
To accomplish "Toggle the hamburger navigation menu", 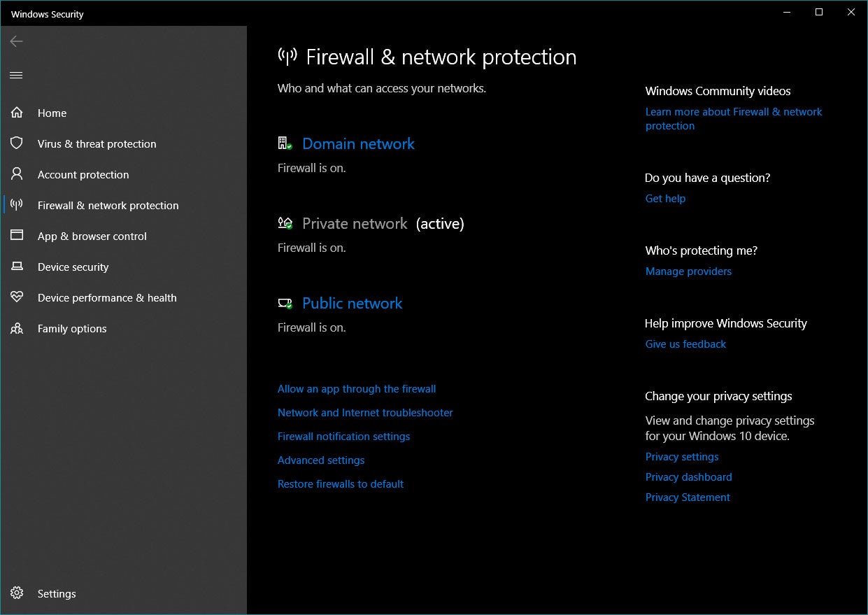I will 17,75.
